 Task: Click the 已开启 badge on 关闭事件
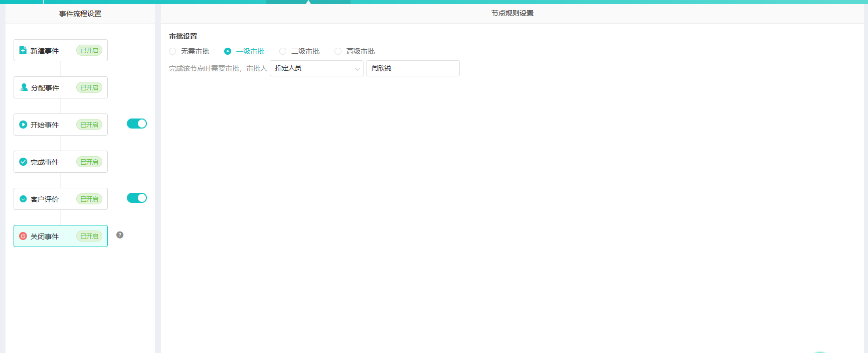89,236
